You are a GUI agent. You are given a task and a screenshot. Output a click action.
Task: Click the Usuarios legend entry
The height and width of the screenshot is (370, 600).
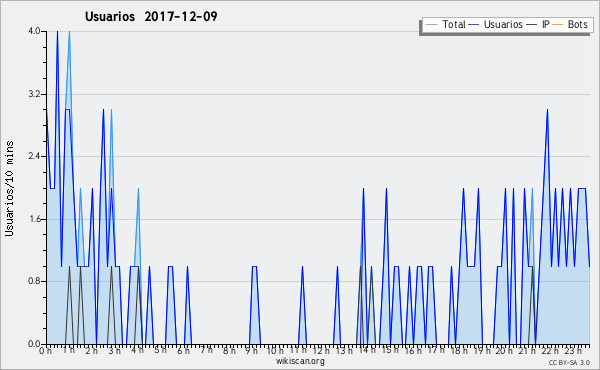(496, 24)
